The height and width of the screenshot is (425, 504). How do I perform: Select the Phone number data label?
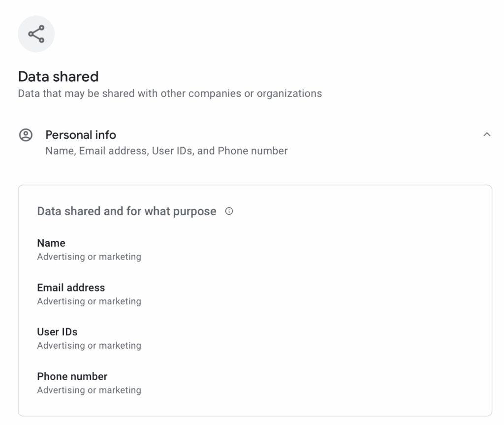click(72, 376)
